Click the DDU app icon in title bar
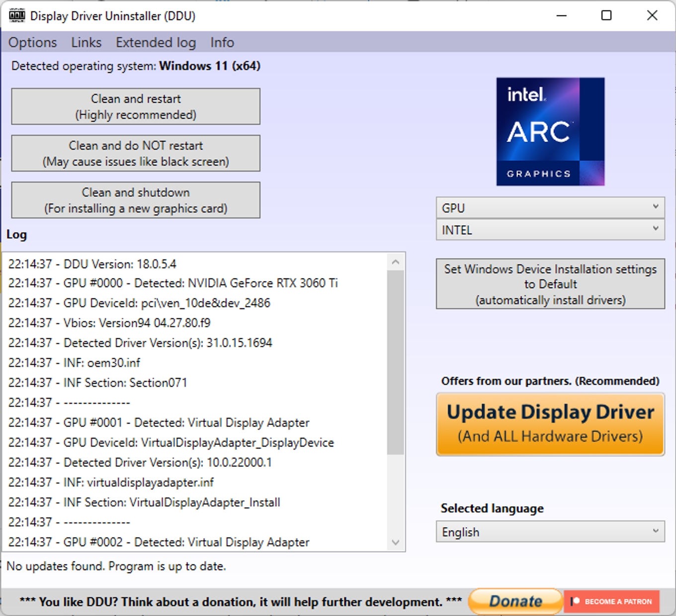The height and width of the screenshot is (616, 676). click(x=17, y=15)
